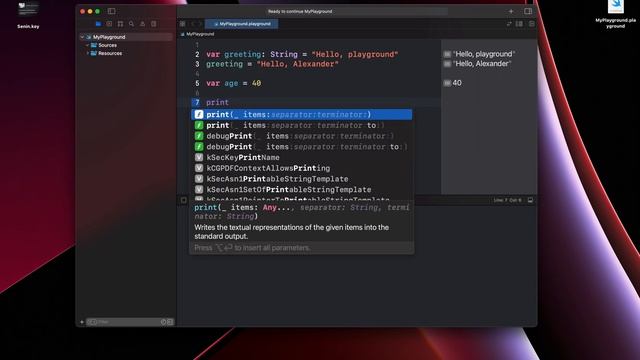The width and height of the screenshot is (640, 360).
Task: Place the cursor in the 'greeting = "Hello, Alexander"' line
Action: tap(272, 64)
